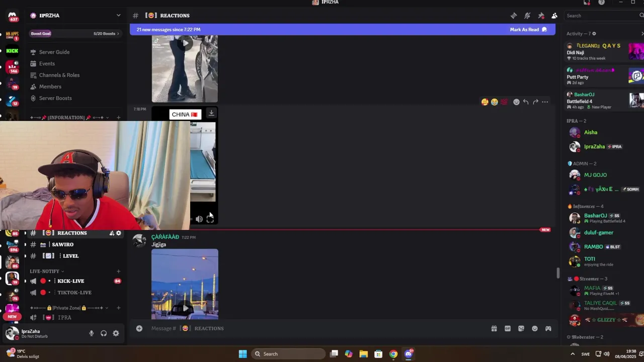This screenshot has height=362, width=644.
Task: Toggle microphone mute
Action: pyautogui.click(x=91, y=333)
